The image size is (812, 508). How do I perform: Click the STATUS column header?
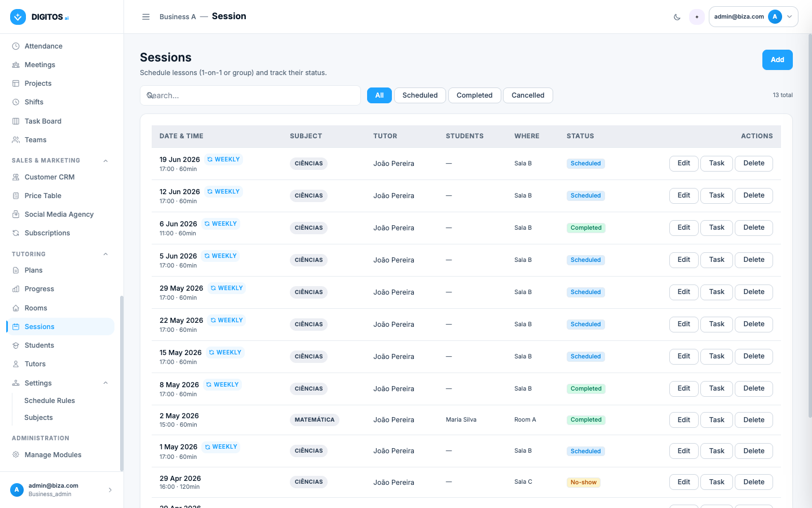580,136
